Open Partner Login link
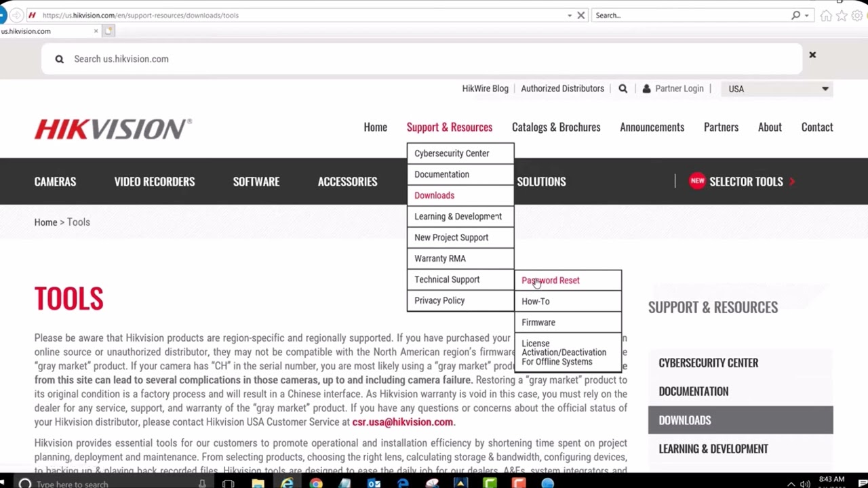Viewport: 868px width, 488px height. click(679, 89)
